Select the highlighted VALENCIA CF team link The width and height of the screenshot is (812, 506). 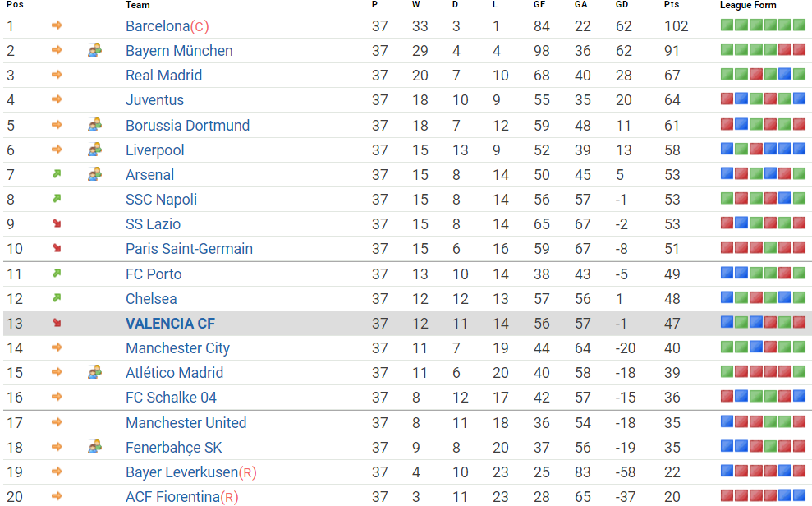[x=170, y=324]
